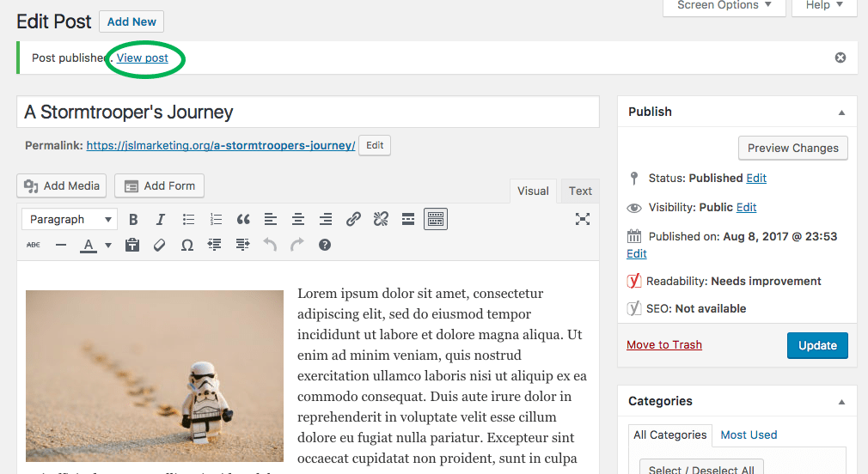Redo the last edit

coord(297,245)
